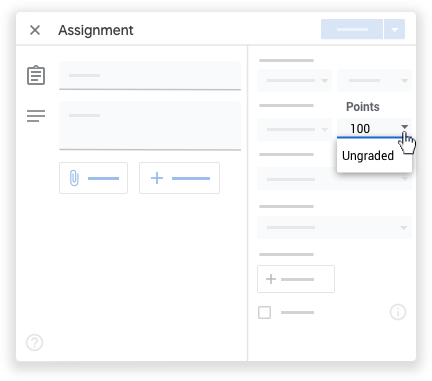Viewport: 432px width, 381px height.
Task: Click the clipboard assignment icon
Action: [x=36, y=75]
